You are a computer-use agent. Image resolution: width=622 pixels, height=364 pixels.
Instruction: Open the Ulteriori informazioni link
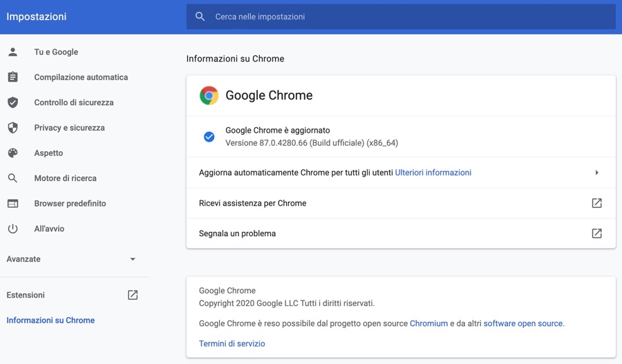[433, 173]
